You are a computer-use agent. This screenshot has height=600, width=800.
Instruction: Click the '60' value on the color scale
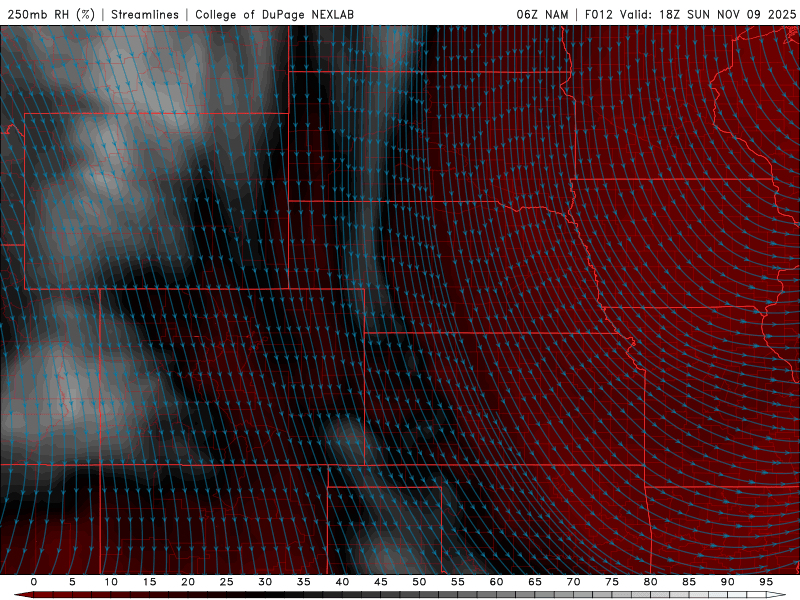pos(496,582)
